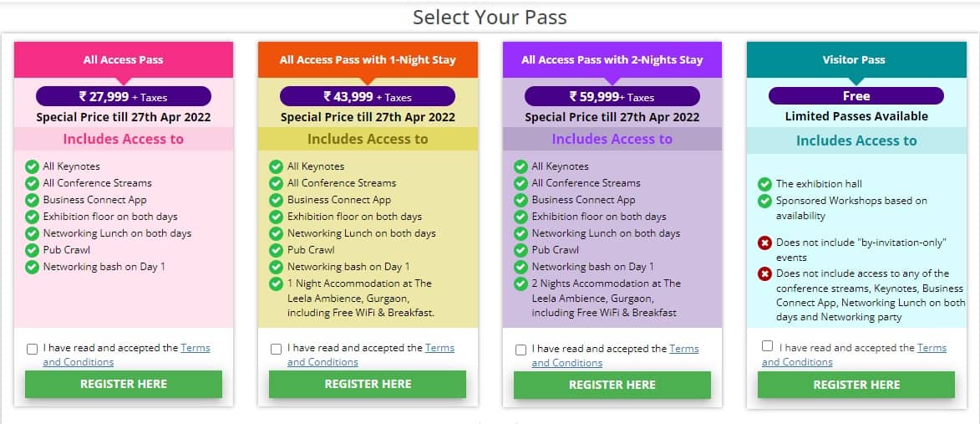Click green checkmark beside The exhibition hall

(x=764, y=184)
